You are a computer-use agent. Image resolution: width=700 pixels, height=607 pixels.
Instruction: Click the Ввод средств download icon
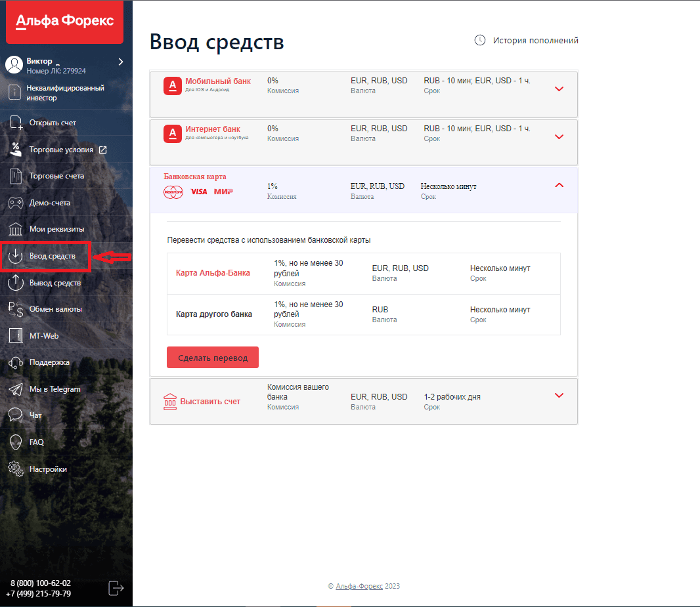point(16,256)
